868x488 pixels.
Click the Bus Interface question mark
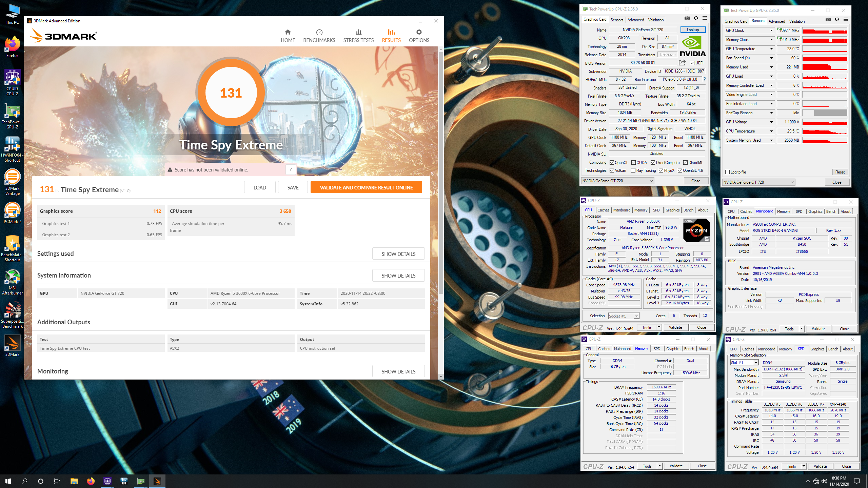tap(704, 79)
